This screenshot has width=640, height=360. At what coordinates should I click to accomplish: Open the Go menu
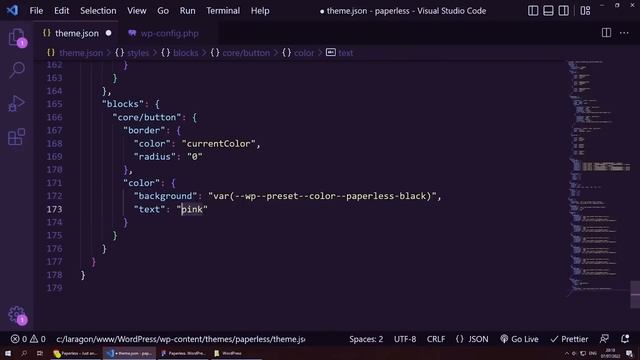pos(163,11)
